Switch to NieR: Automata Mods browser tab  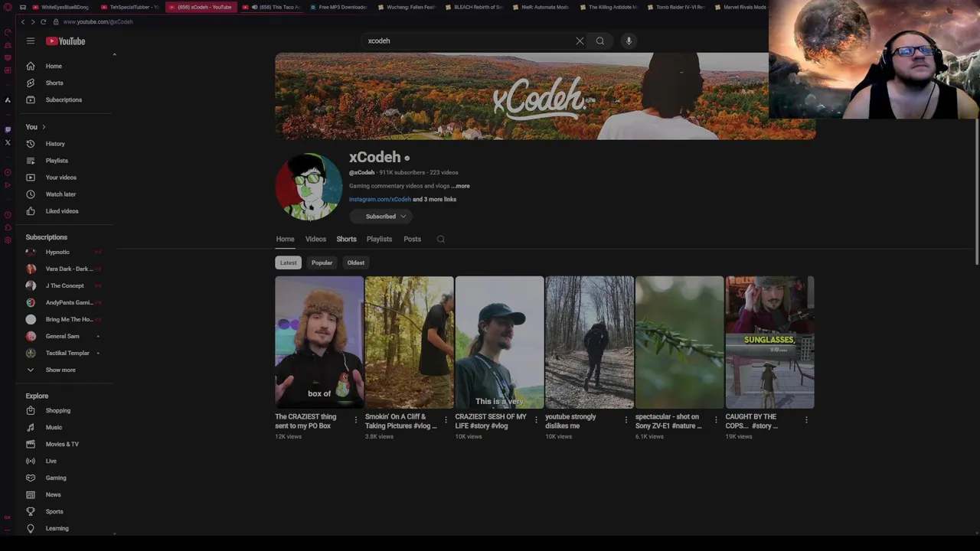tap(540, 7)
